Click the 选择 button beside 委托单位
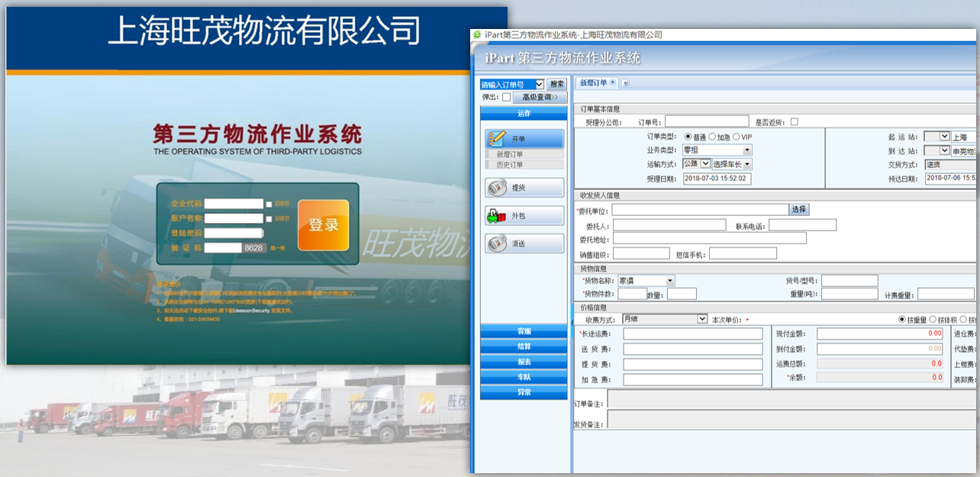This screenshot has height=477, width=980. [x=798, y=209]
